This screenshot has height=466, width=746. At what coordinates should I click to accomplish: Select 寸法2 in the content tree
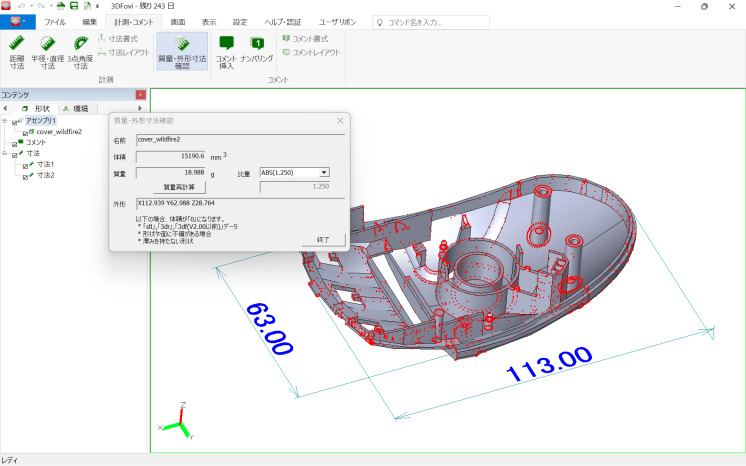point(46,175)
